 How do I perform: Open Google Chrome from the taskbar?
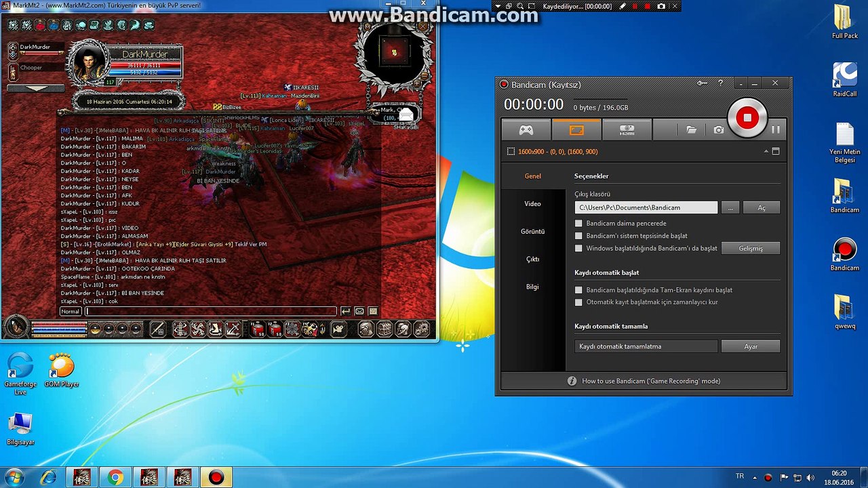click(x=115, y=477)
